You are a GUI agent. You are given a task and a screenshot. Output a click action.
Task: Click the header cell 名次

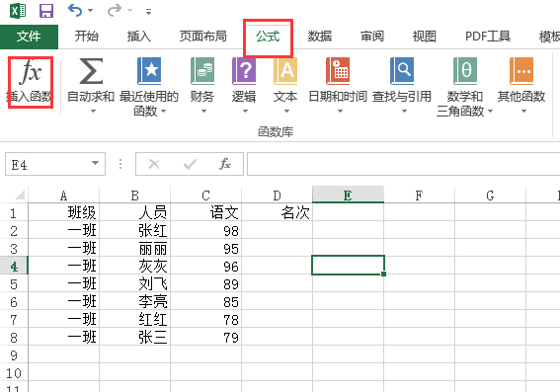click(277, 212)
